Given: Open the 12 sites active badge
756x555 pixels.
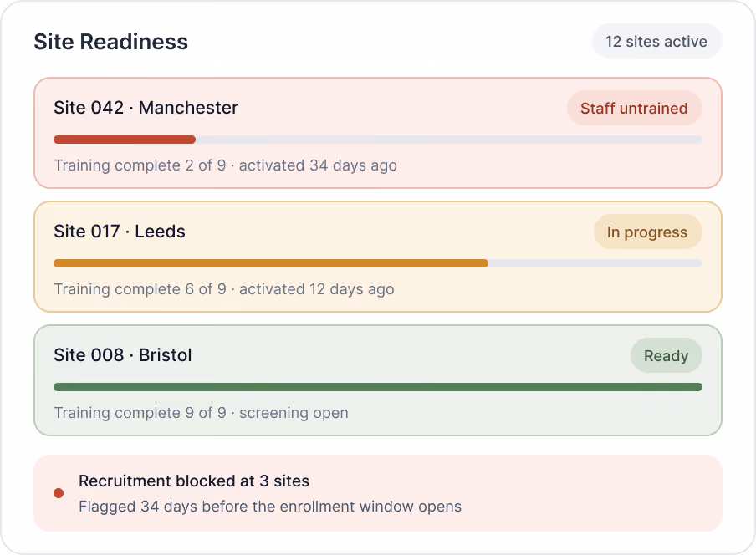Looking at the screenshot, I should click(656, 42).
